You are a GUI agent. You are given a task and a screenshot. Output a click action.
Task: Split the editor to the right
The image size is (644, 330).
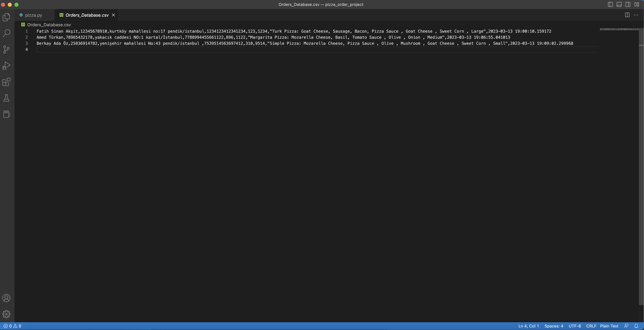628,15
